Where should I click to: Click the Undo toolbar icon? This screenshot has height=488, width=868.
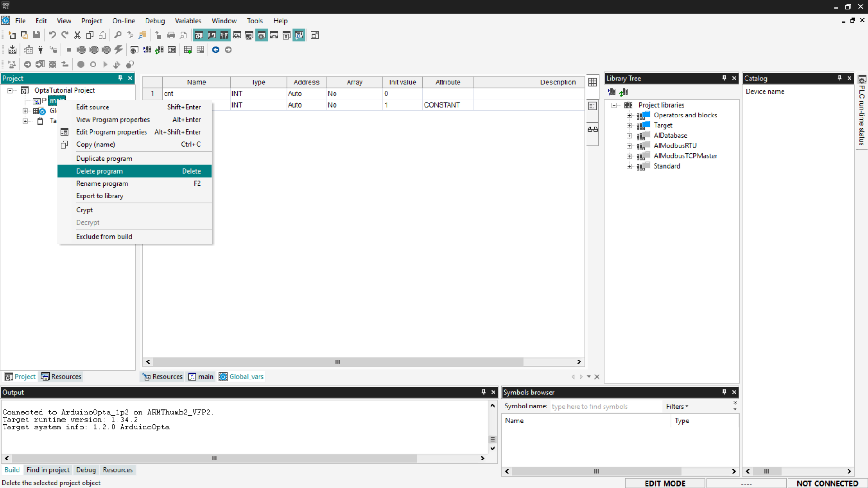pyautogui.click(x=52, y=35)
